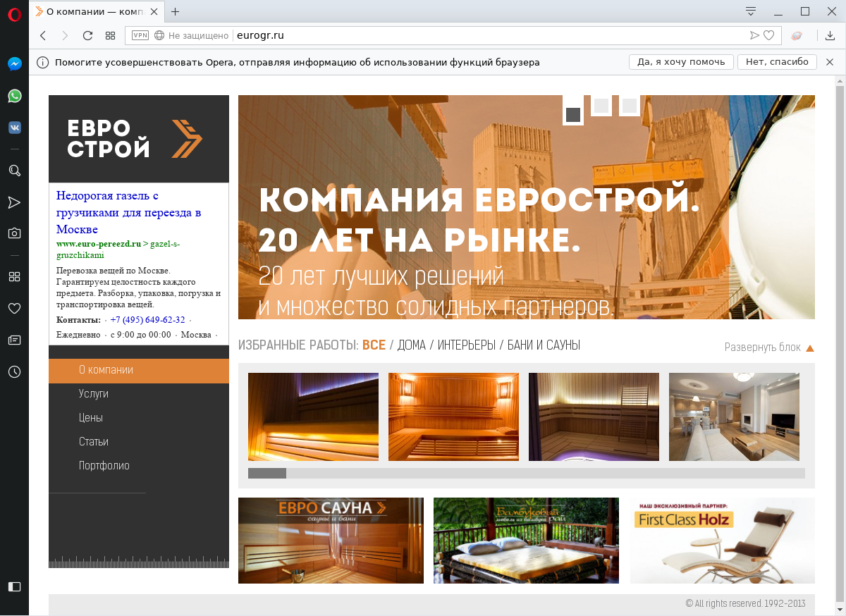Screen dimensions: 846x616
Task: Click the info icon in the notification bar
Action: (43, 62)
